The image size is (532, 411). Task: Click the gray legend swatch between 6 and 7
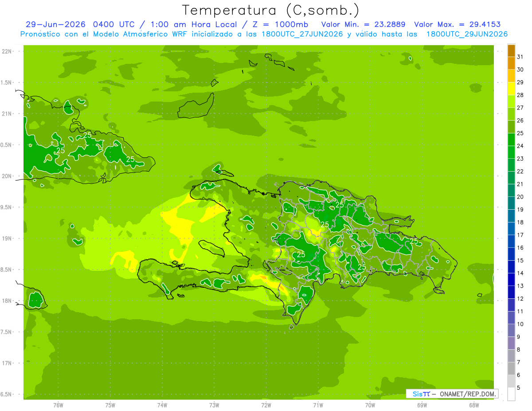(x=511, y=368)
